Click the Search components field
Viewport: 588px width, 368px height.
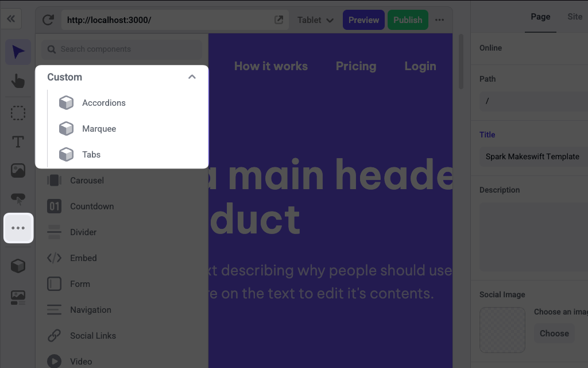(122, 50)
